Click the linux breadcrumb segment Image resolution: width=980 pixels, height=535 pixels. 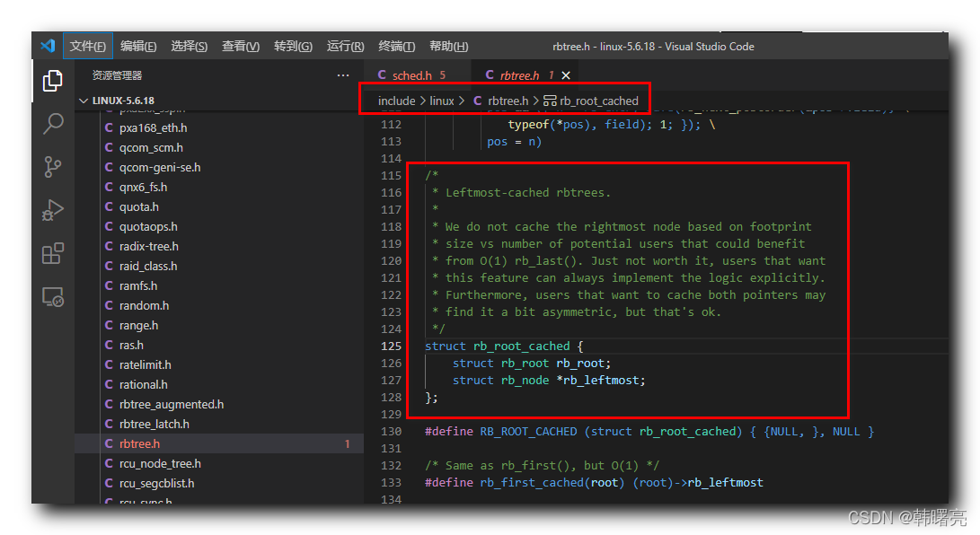click(x=442, y=101)
